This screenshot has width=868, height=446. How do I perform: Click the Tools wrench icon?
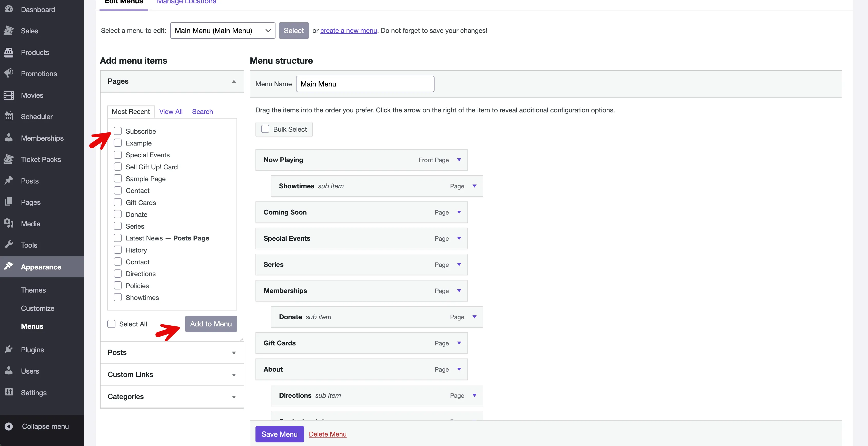9,245
